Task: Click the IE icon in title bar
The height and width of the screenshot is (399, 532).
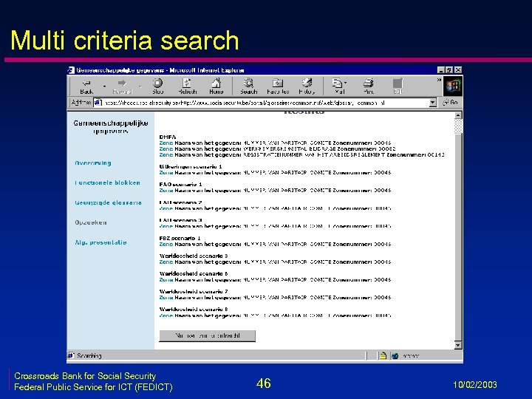Action: (71, 70)
